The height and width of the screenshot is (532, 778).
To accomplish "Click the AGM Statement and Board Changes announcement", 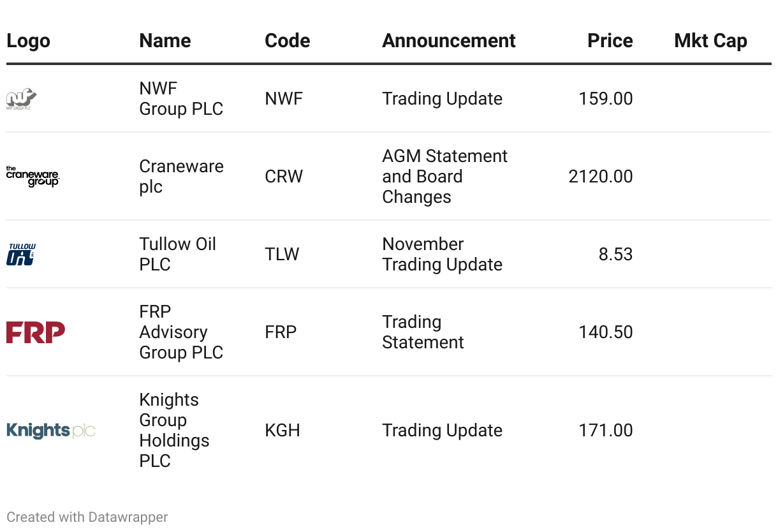I will click(x=444, y=177).
